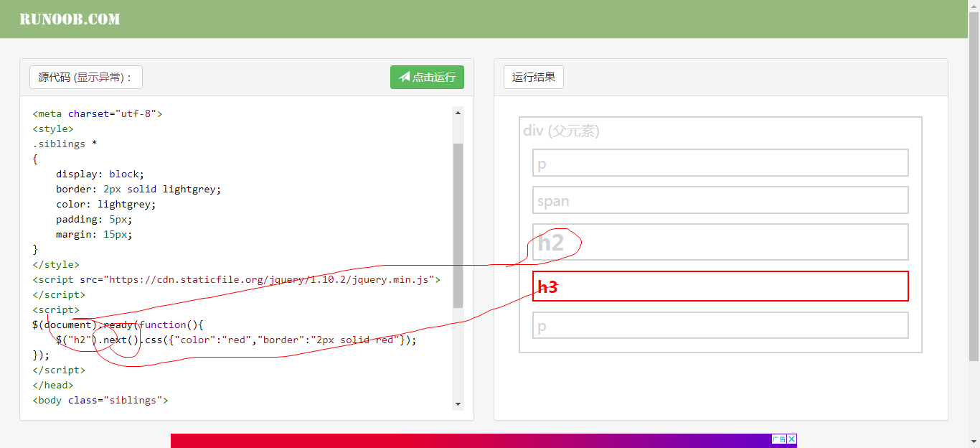This screenshot has height=448, width=980.
Task: Click the jquery.min.js script src line
Action: click(236, 279)
